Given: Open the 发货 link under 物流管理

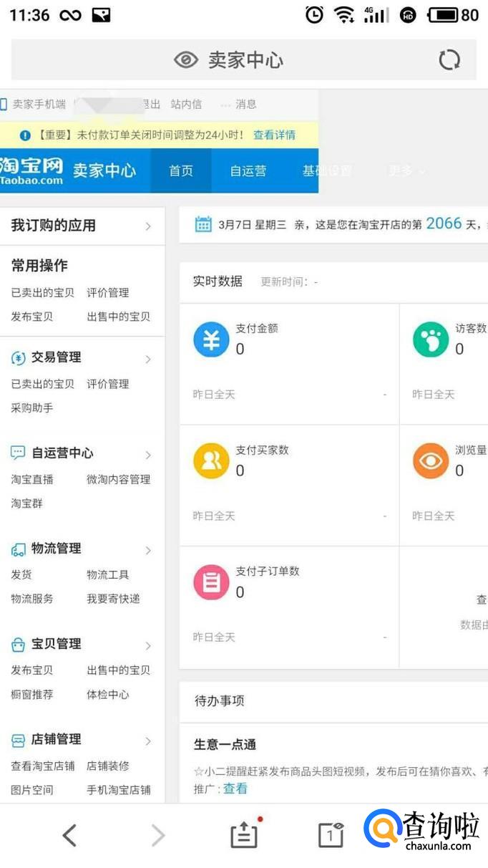Looking at the screenshot, I should (21, 574).
